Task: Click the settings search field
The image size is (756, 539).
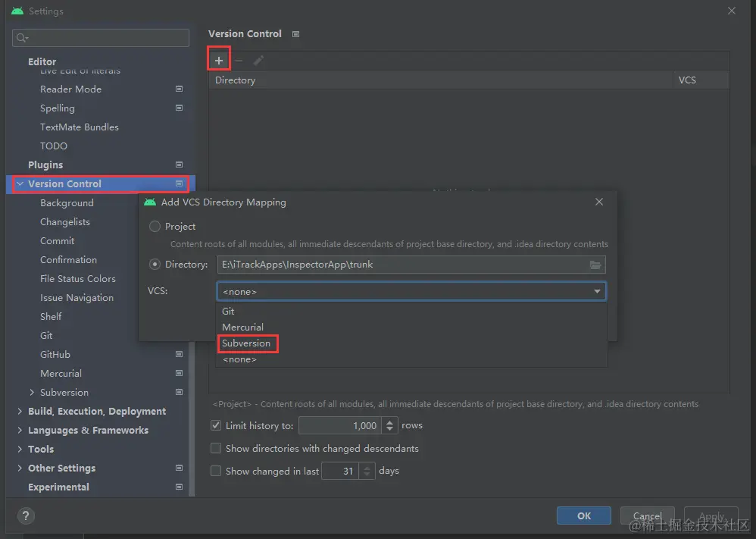Action: click(x=101, y=38)
